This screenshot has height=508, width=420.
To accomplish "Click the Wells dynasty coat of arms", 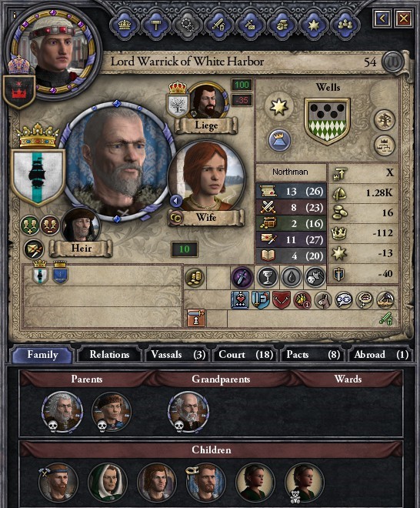I will point(327,121).
